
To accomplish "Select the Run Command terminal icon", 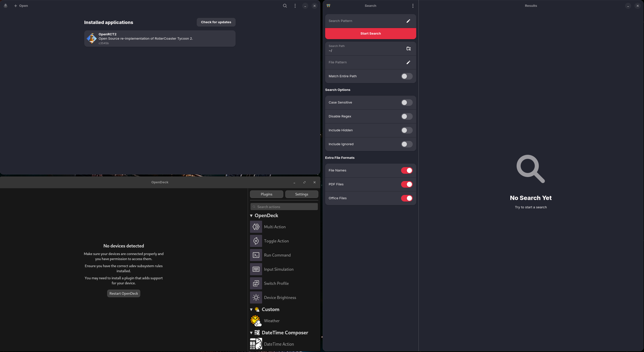I will click(x=256, y=255).
